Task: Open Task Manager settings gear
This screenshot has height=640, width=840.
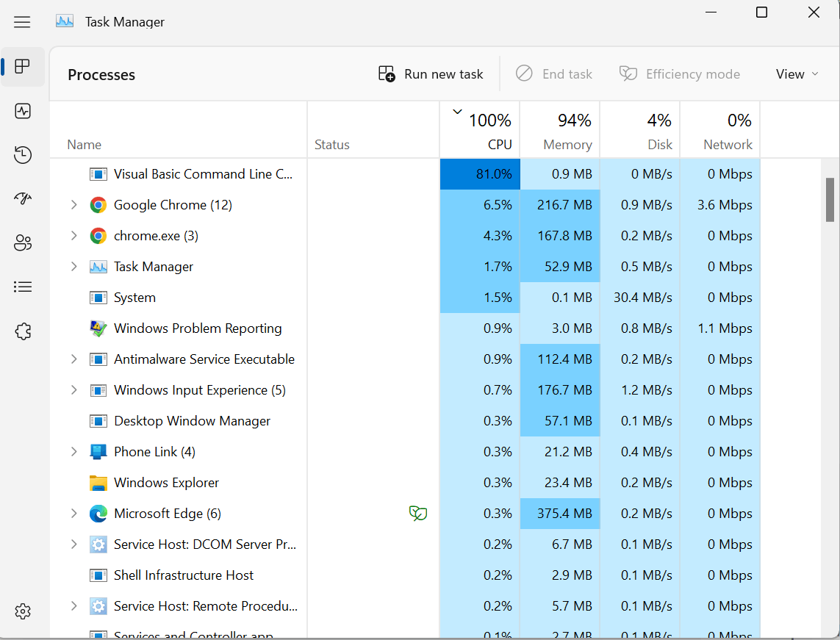Action: pyautogui.click(x=23, y=611)
